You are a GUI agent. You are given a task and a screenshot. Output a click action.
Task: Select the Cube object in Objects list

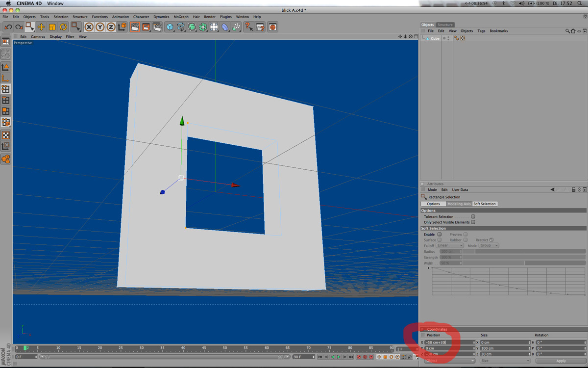[435, 38]
